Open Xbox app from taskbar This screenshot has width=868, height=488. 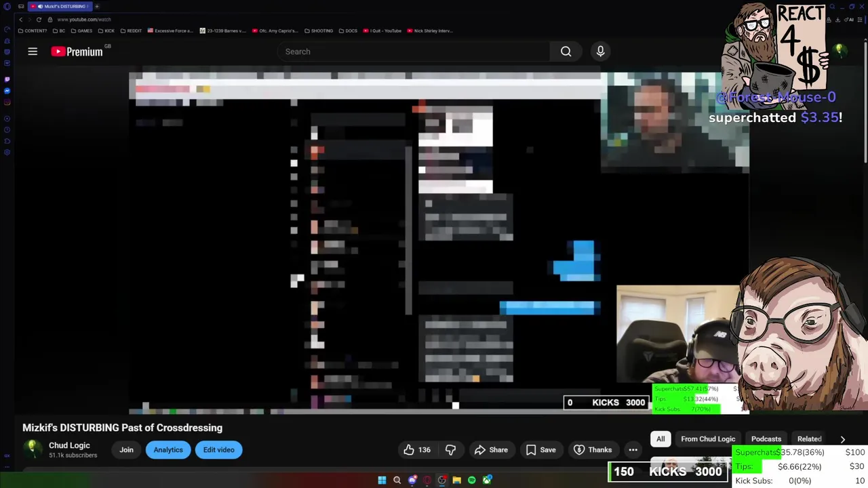[x=487, y=481]
